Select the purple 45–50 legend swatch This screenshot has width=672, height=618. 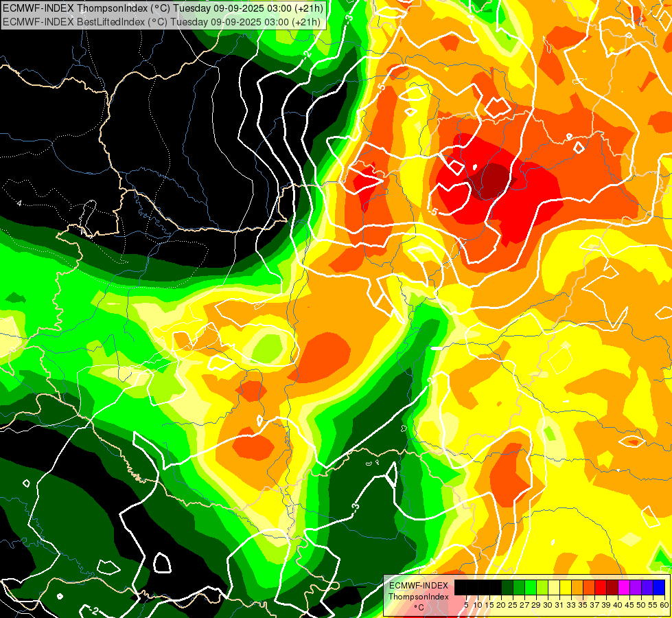click(x=636, y=587)
